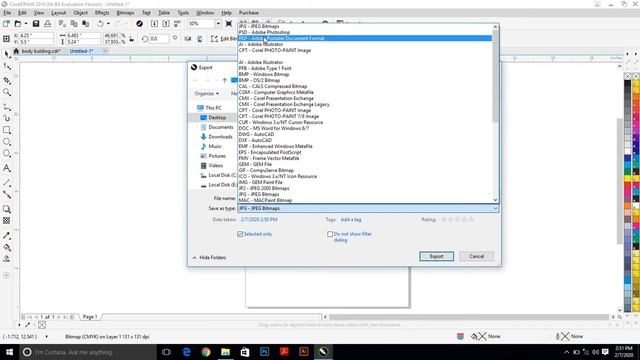Select the Pick tool in the toolbox
640x360 pixels.
(7, 54)
